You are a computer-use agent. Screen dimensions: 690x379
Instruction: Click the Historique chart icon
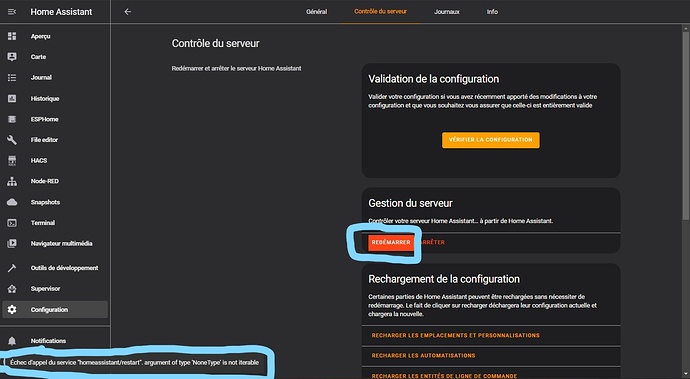point(12,99)
